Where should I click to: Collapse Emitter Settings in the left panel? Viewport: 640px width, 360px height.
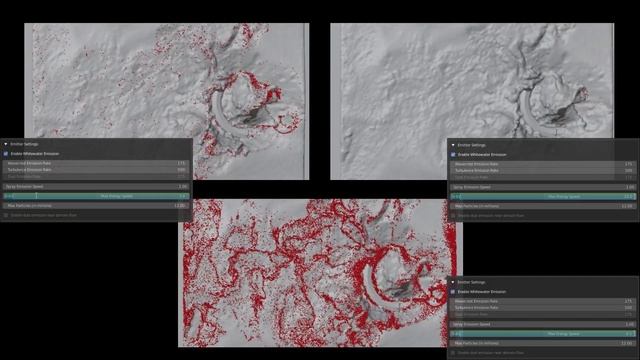[x=6, y=144]
